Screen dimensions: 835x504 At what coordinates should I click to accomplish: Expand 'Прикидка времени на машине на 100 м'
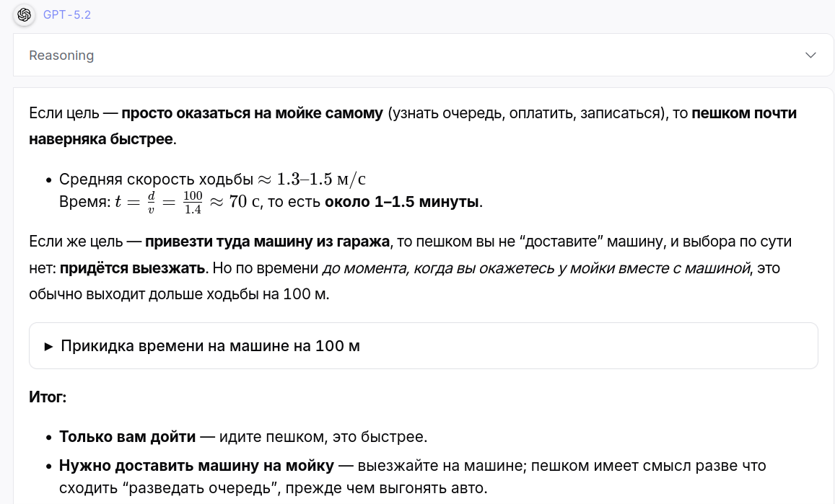[210, 346]
